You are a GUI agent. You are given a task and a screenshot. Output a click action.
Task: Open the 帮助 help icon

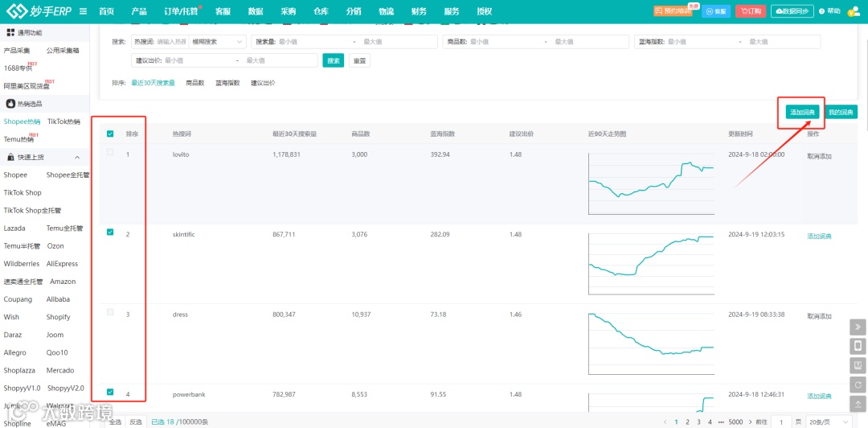click(x=829, y=11)
